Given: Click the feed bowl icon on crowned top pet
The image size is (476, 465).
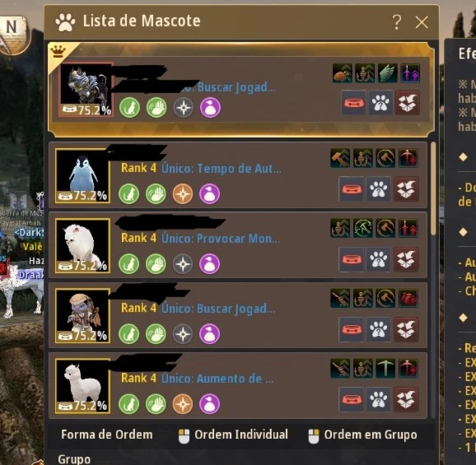Looking at the screenshot, I should 353,103.
